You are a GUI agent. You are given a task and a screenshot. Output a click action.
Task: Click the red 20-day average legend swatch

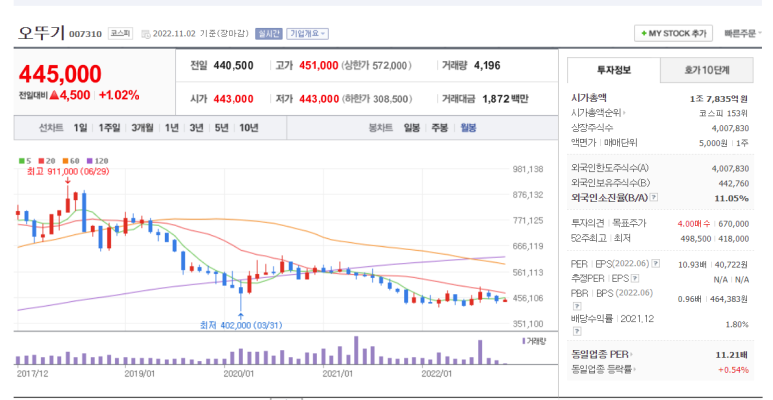click(x=41, y=161)
